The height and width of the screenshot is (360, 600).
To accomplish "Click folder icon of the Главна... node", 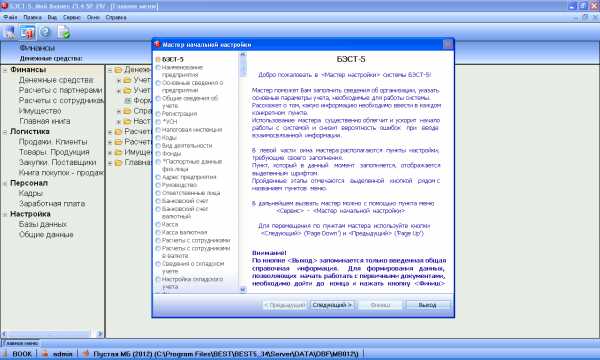I will pyautogui.click(x=119, y=163).
